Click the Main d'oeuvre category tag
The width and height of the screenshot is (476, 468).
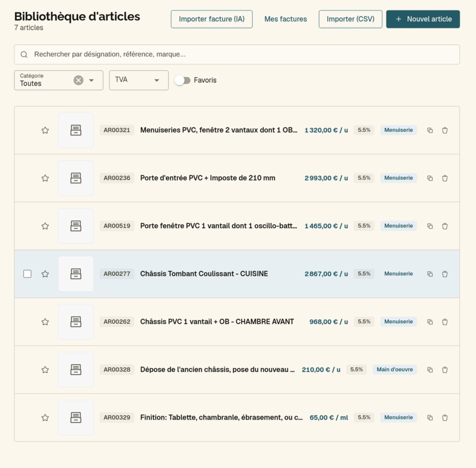(x=395, y=370)
